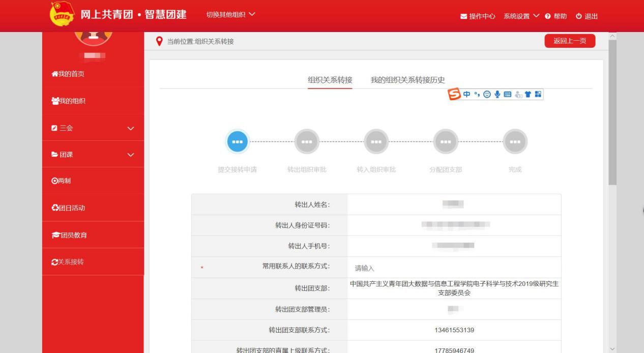Toggle Sogou Chinese/English mode 中
The image size is (644, 353).
(x=467, y=95)
